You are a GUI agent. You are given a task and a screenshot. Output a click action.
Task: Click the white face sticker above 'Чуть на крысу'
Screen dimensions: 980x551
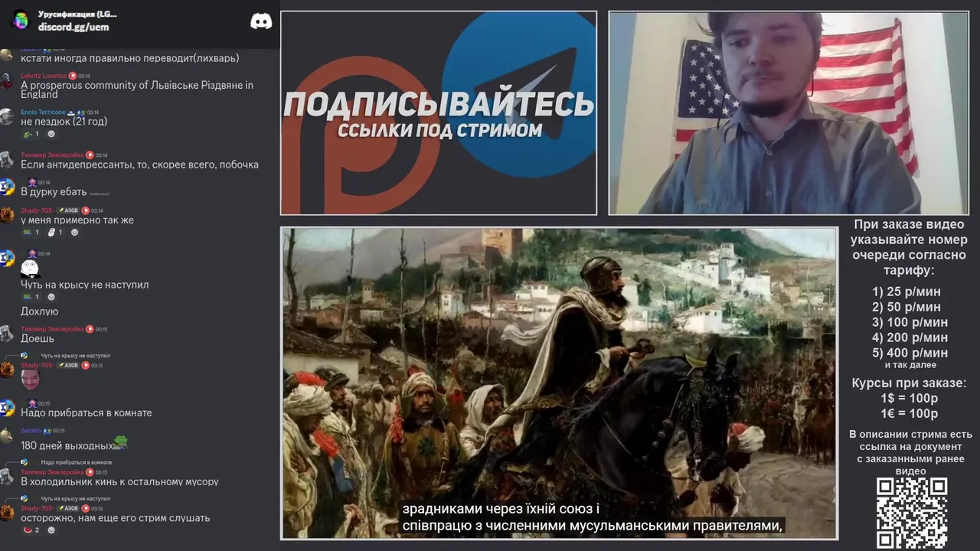pos(30,267)
